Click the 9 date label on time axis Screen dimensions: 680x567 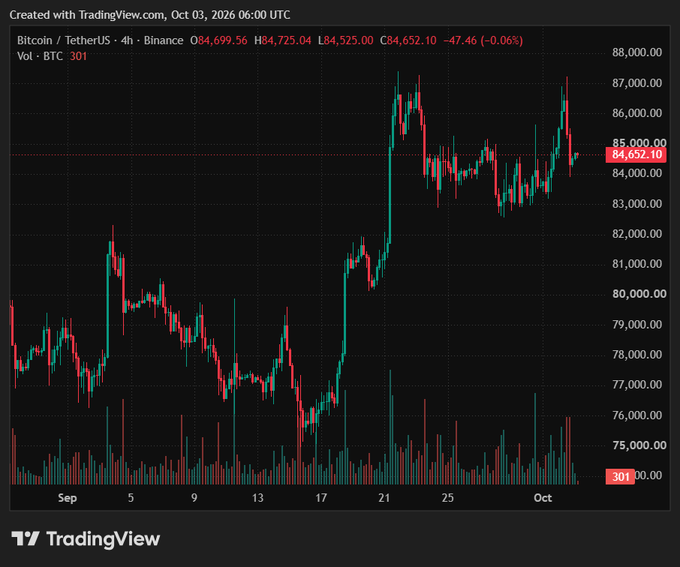tap(194, 498)
